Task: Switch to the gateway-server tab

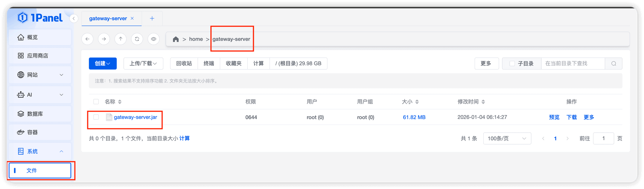Action: pos(108,18)
